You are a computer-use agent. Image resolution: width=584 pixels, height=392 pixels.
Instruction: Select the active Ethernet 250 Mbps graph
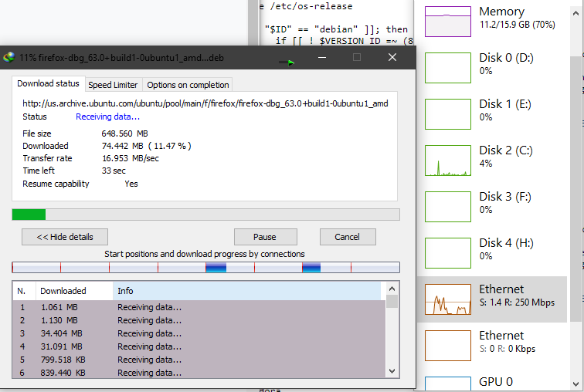pyautogui.click(x=448, y=299)
